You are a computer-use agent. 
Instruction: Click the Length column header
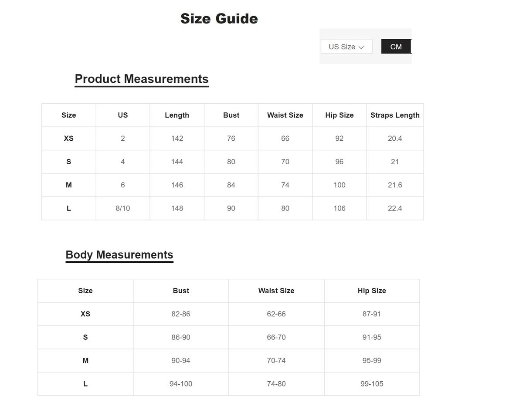pos(177,115)
